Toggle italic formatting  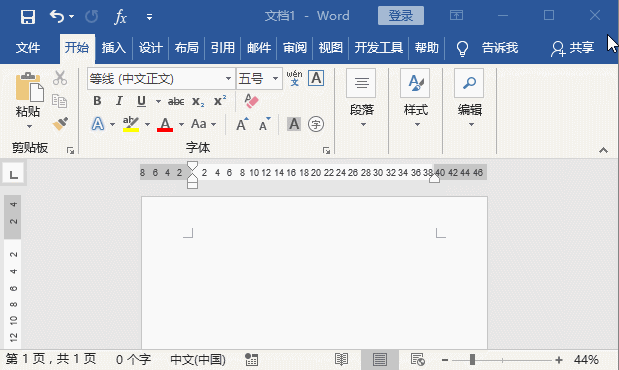(119, 101)
